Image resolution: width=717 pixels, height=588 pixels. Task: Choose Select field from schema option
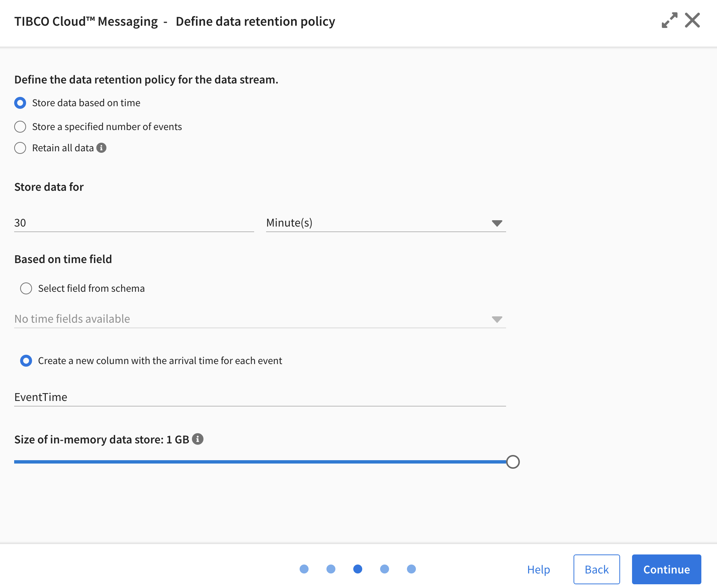[26, 288]
